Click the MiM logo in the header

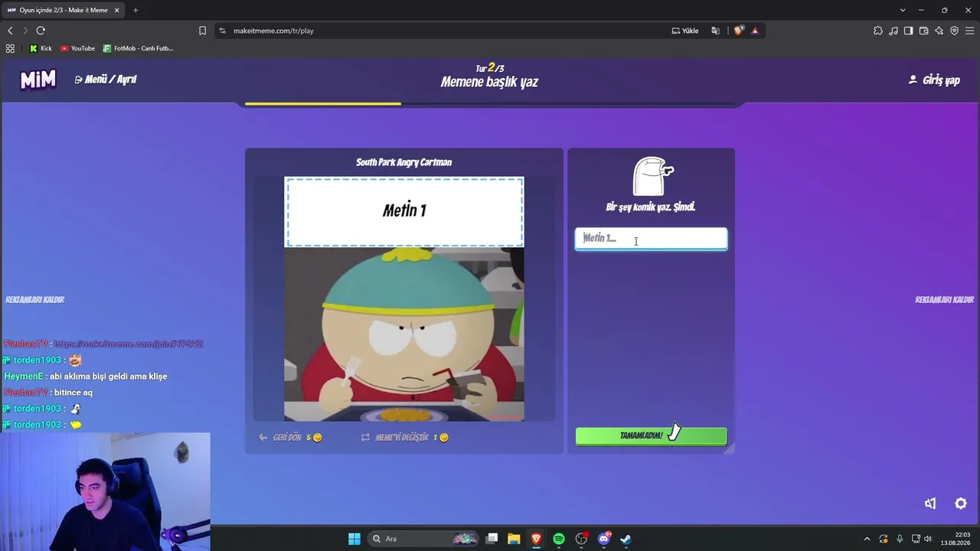click(38, 80)
